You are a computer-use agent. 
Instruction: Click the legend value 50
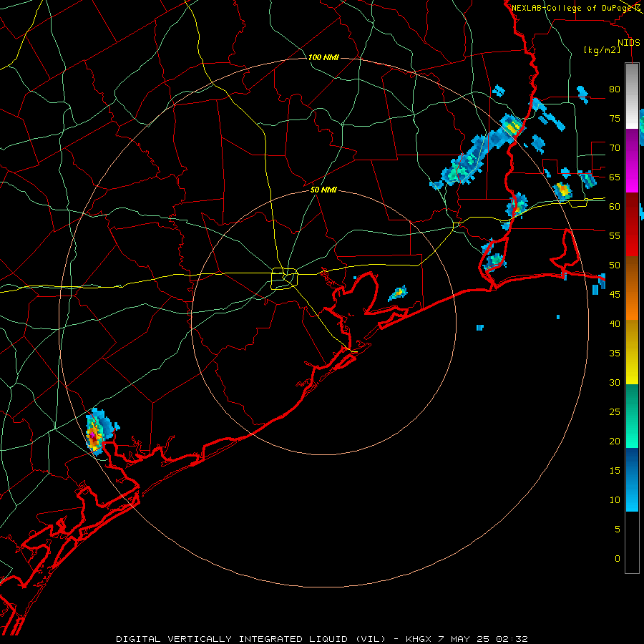[615, 265]
